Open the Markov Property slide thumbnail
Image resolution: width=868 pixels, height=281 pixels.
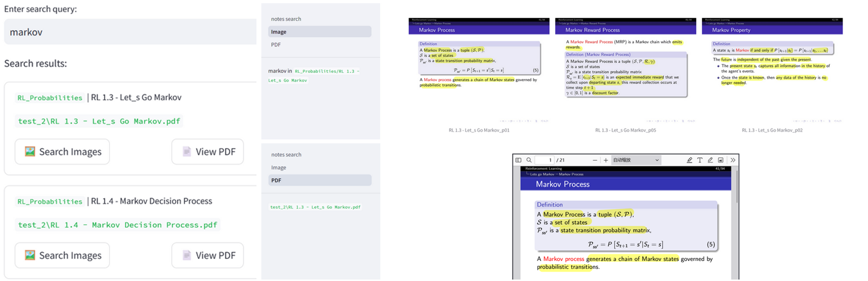[x=772, y=71]
